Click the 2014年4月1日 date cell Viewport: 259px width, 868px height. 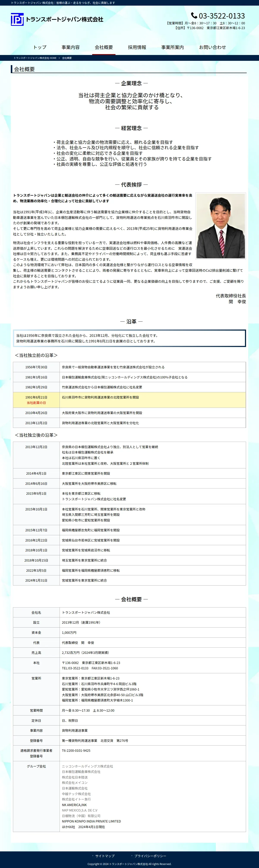[36, 473]
